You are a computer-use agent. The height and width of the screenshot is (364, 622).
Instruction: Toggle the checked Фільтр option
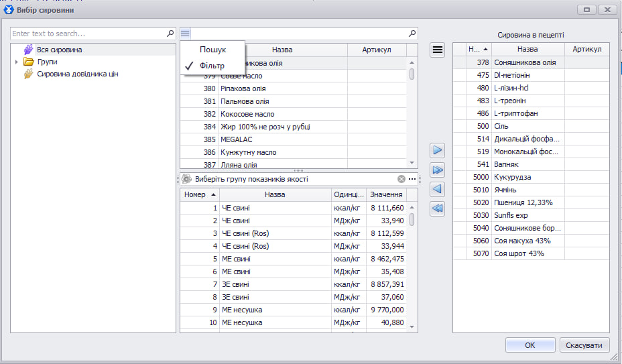[x=212, y=66]
